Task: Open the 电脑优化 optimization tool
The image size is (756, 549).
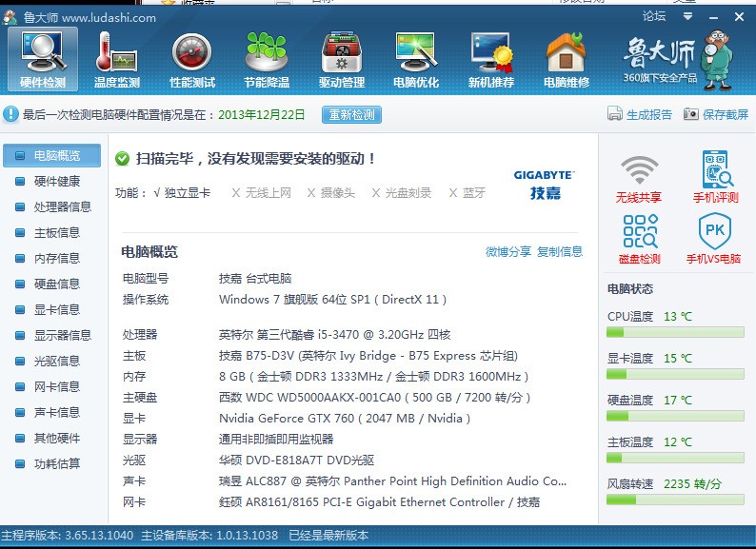Action: [416, 59]
